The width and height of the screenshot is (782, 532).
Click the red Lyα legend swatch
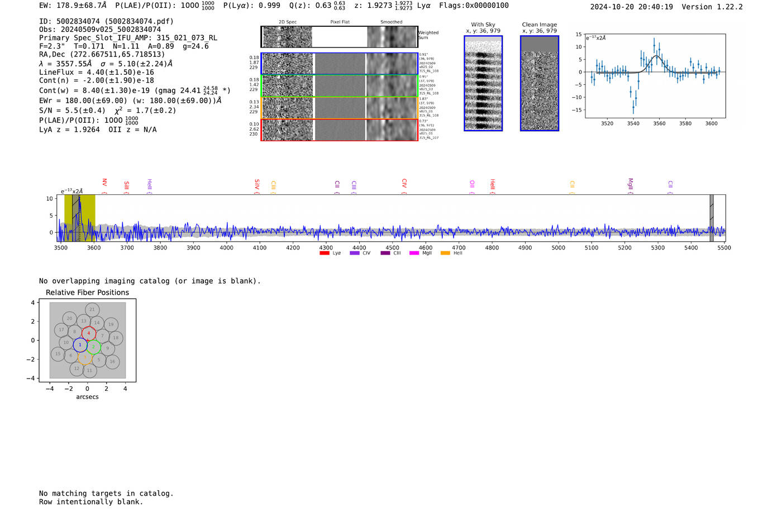click(325, 253)
